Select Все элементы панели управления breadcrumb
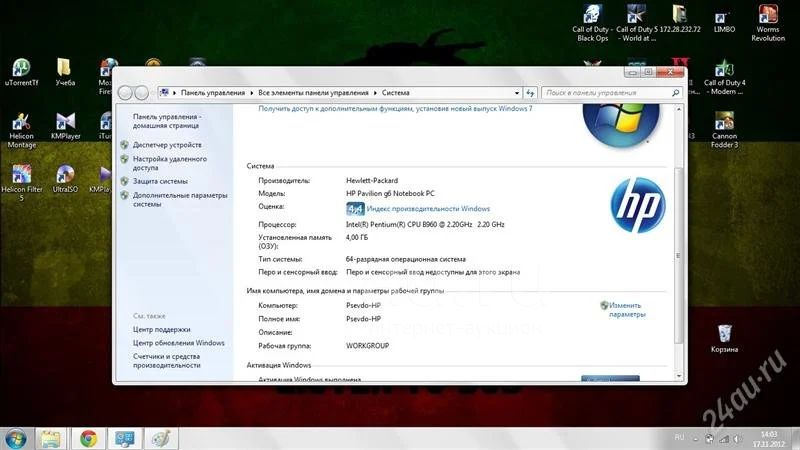Screen dimensions: 800x450 [x=313, y=93]
